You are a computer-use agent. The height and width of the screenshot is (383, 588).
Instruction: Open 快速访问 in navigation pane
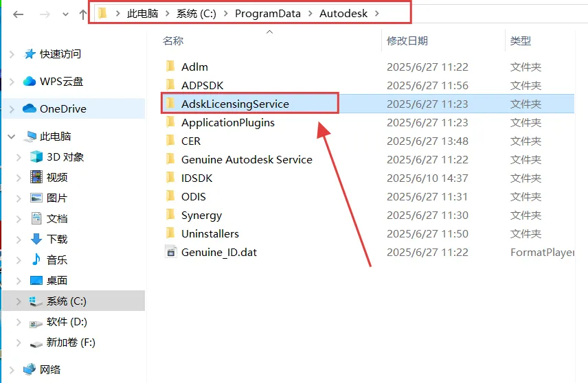click(60, 54)
